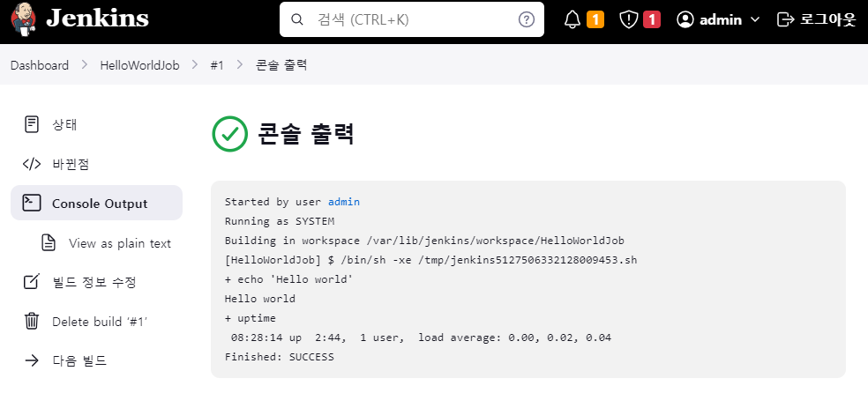
Task: Open the 바뀐점 sidebar item
Action: [96, 164]
